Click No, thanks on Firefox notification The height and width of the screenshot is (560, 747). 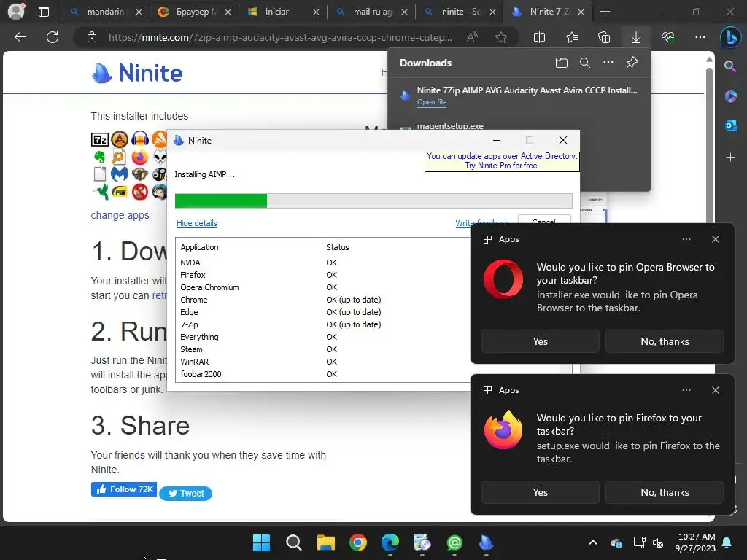665,492
